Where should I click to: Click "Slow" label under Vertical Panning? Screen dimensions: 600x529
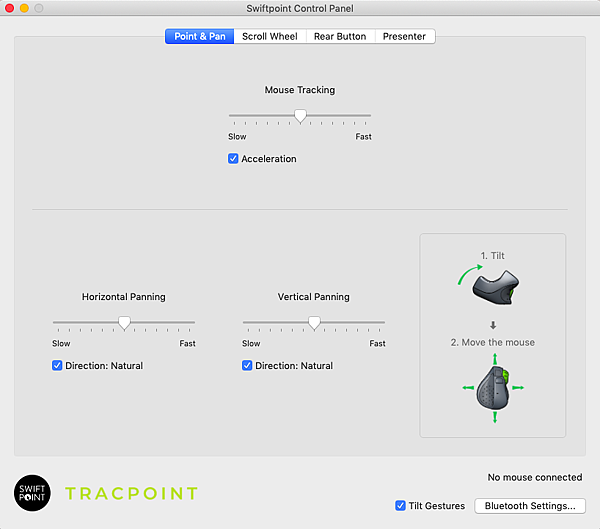251,344
